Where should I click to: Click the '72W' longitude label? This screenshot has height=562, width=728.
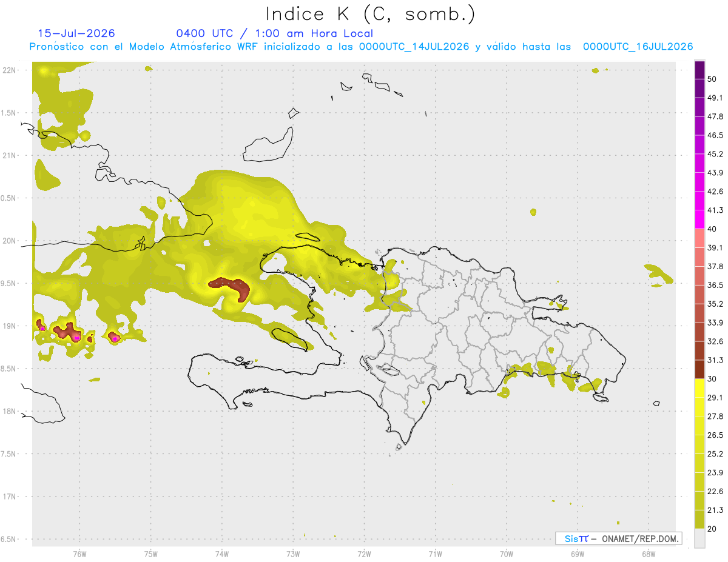click(x=364, y=554)
